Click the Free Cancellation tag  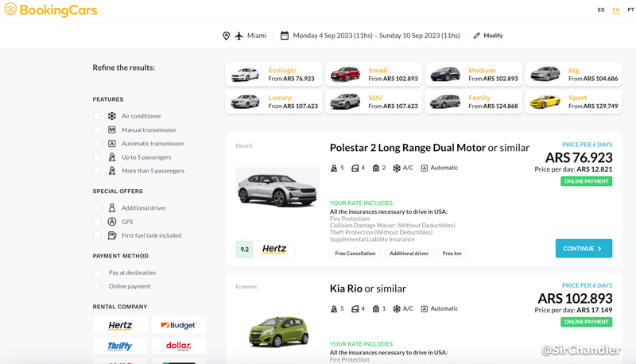click(355, 254)
